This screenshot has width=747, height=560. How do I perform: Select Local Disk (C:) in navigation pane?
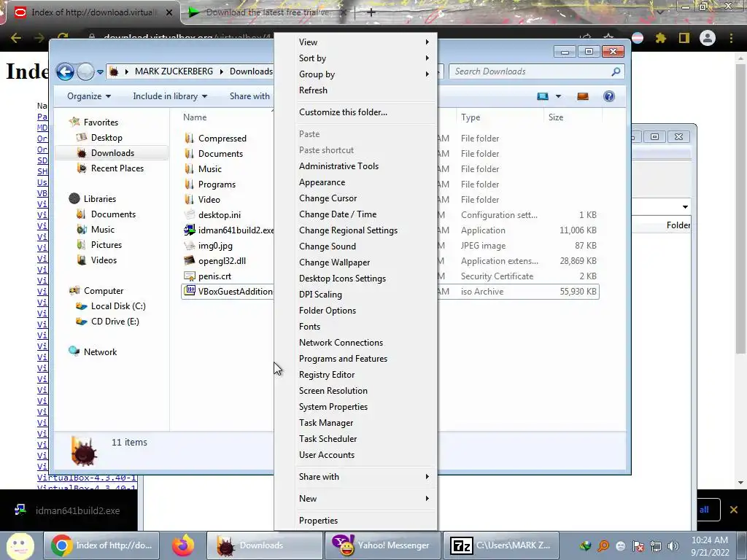118,306
